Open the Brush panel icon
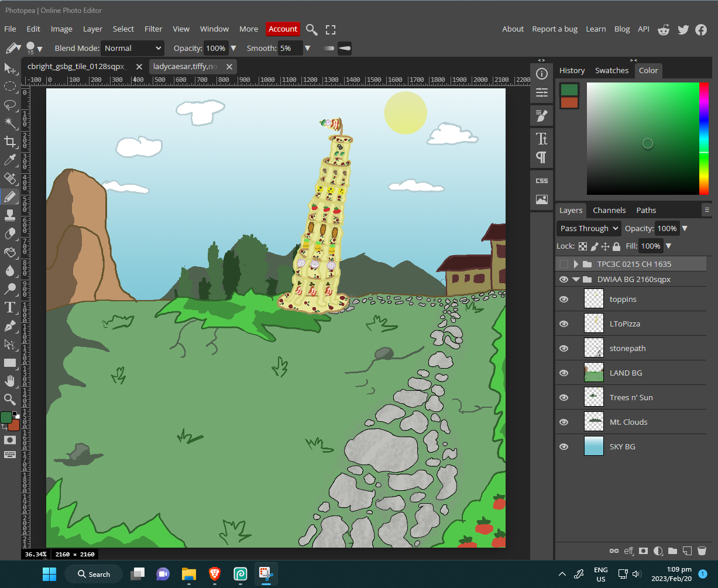Image resolution: width=718 pixels, height=588 pixels. coord(542,116)
